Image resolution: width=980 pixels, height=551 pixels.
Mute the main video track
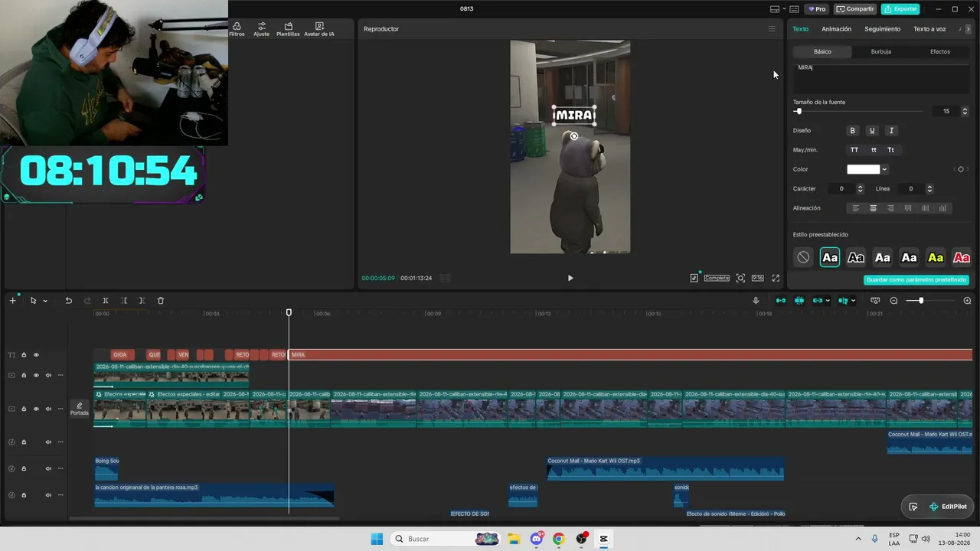[48, 409]
